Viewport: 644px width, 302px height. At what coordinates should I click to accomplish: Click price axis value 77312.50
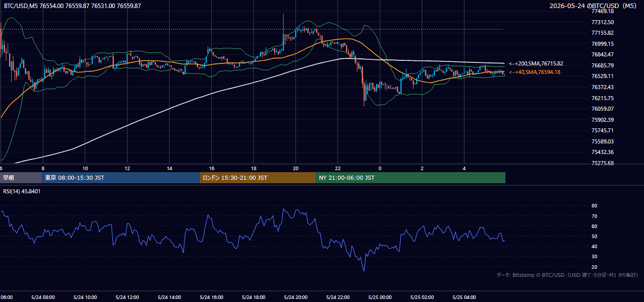602,22
